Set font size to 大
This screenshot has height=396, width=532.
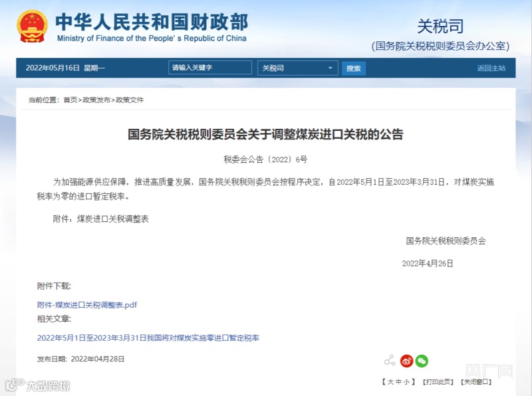pos(390,382)
